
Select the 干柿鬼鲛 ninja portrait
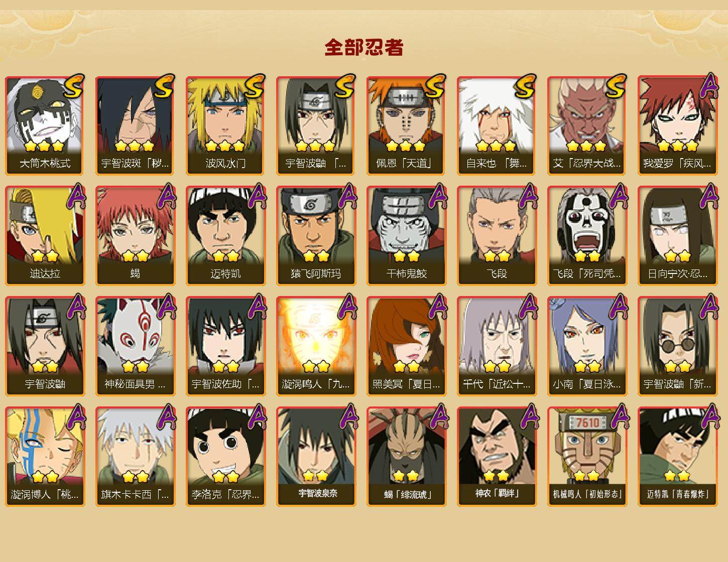[x=407, y=236]
